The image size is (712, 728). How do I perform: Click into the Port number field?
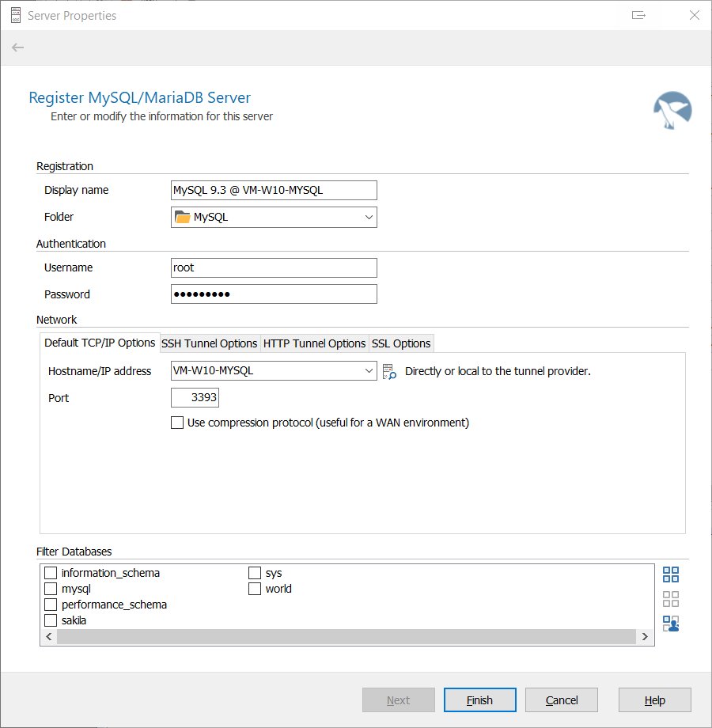tap(195, 398)
